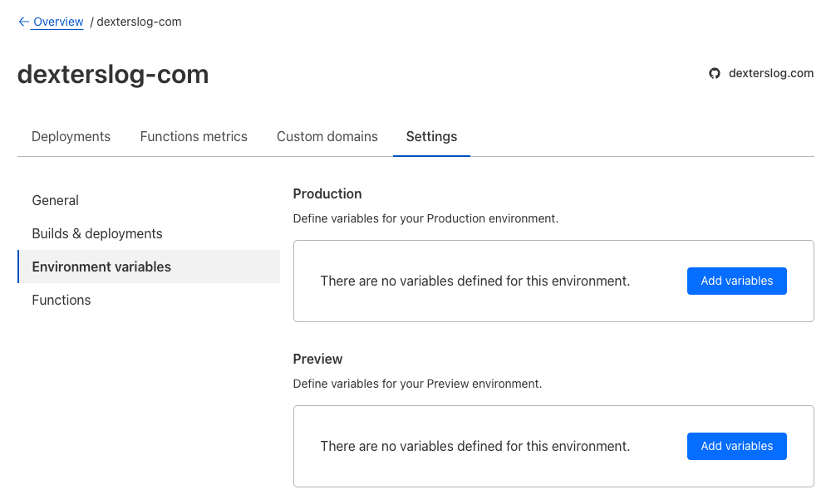
Task: Click the Preview section heading
Action: click(317, 359)
